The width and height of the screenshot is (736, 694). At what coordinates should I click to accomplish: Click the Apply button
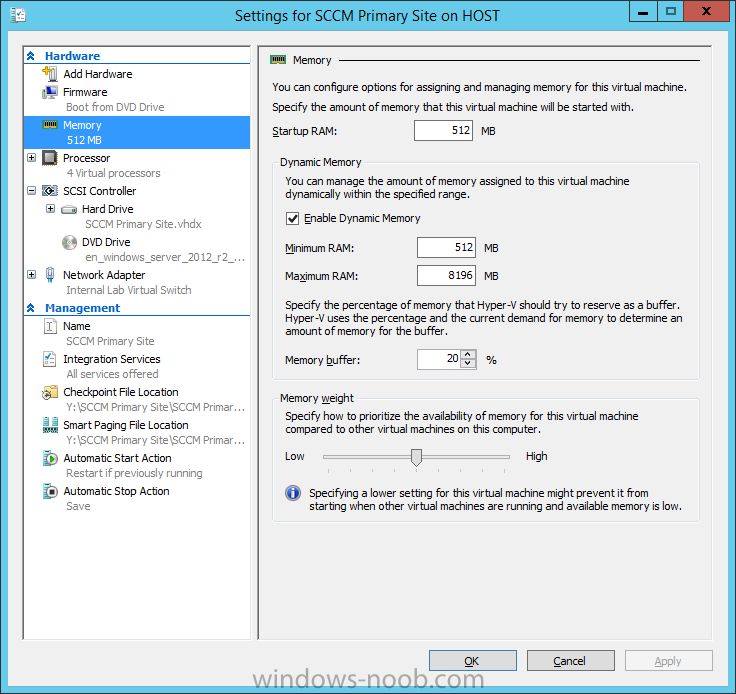668,661
